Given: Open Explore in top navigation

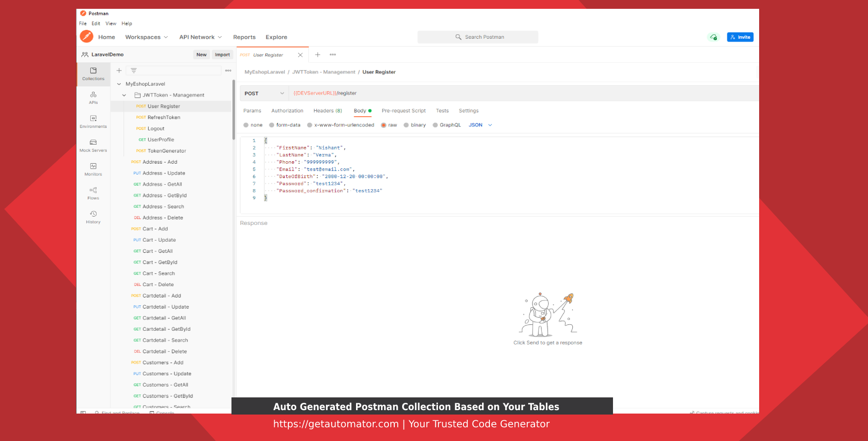Looking at the screenshot, I should pos(277,37).
